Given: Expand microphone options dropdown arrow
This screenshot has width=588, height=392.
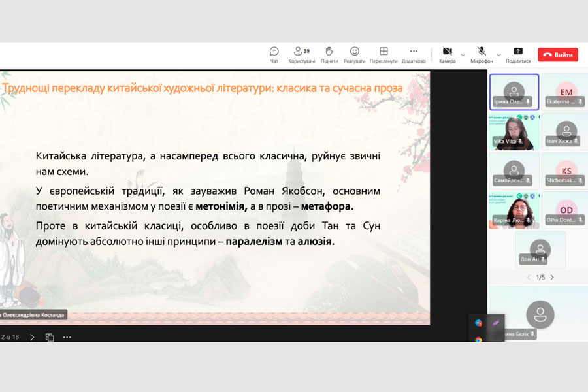Looking at the screenshot, I should (x=498, y=54).
